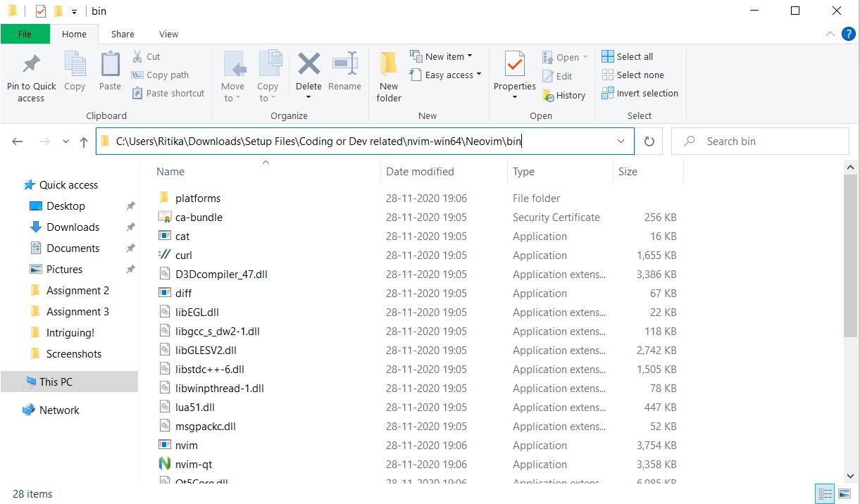Screen dimensions: 860x504
Task: Click the Move to icon
Action: [x=234, y=65]
